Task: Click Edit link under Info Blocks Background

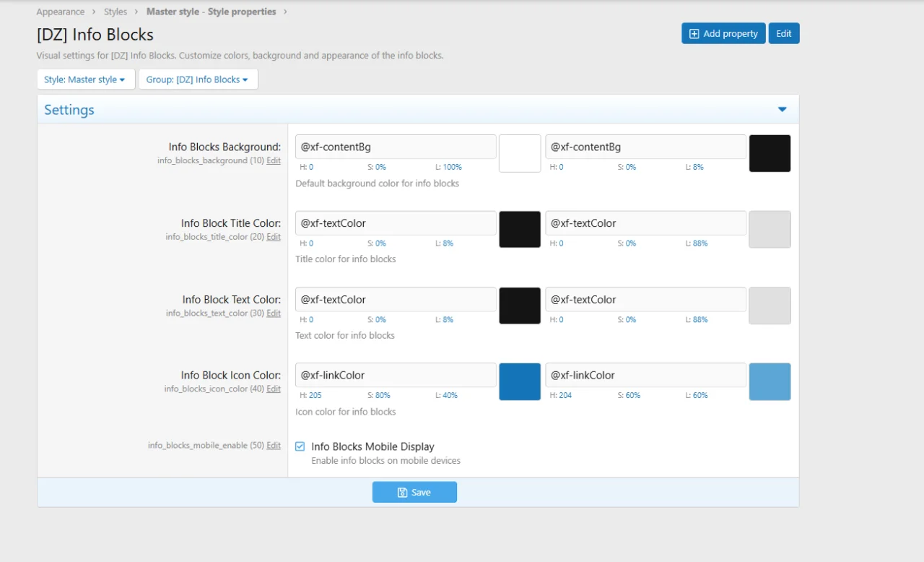Action: (x=274, y=160)
